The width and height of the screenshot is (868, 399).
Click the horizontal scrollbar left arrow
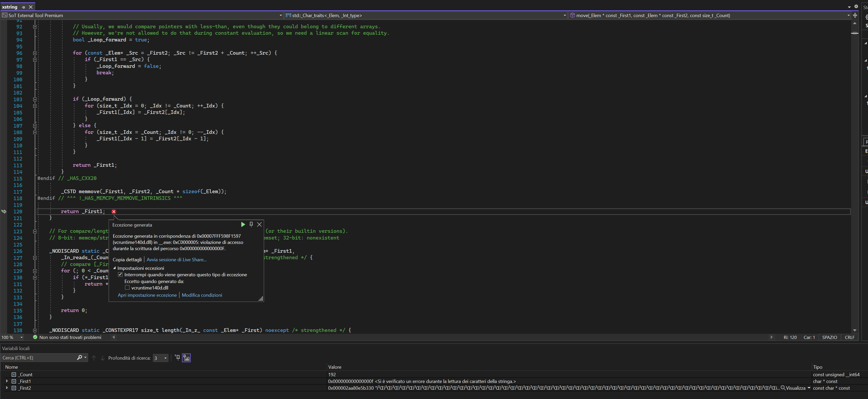(114, 337)
